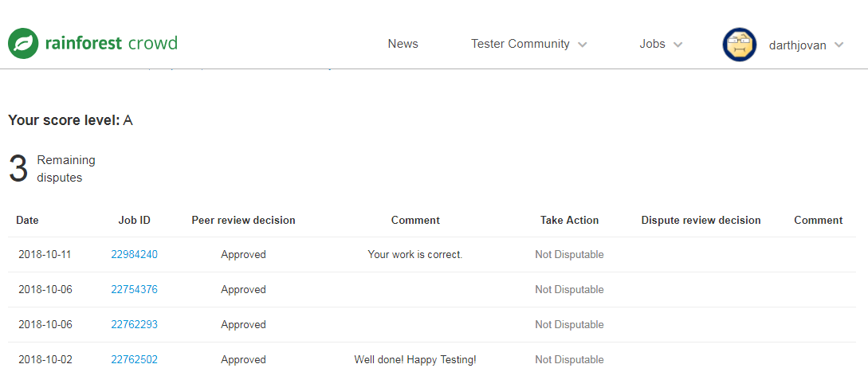Expand the Jobs dropdown chevron
Viewport: 868px width, 368px height.
[x=678, y=45]
